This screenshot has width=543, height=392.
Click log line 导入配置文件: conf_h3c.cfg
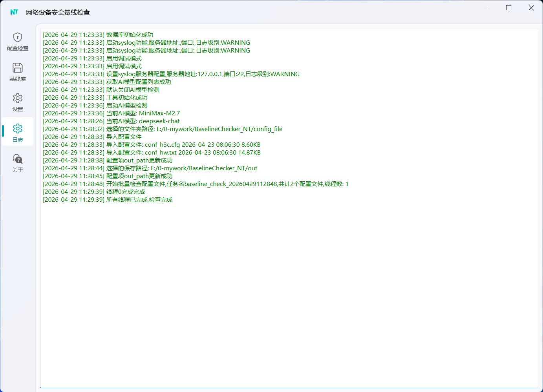(152, 145)
